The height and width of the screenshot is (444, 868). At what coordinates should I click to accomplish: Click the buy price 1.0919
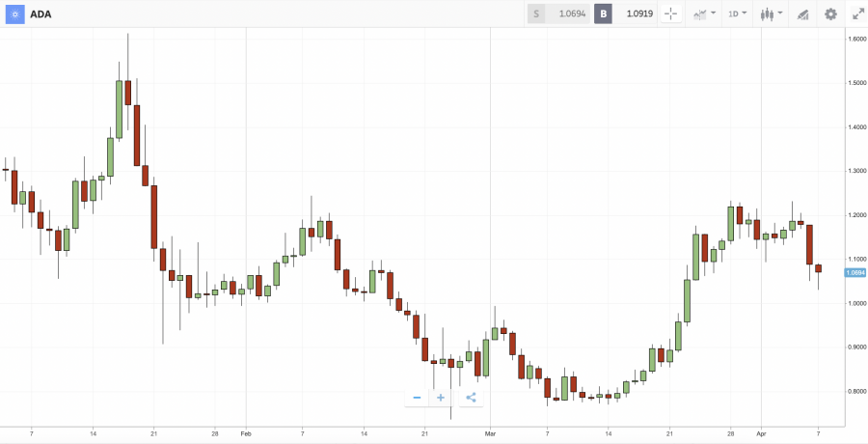640,14
